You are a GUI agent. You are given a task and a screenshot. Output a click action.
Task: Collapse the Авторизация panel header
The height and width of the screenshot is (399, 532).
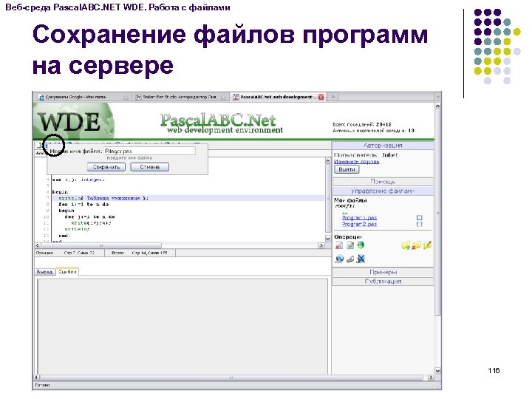[383, 146]
